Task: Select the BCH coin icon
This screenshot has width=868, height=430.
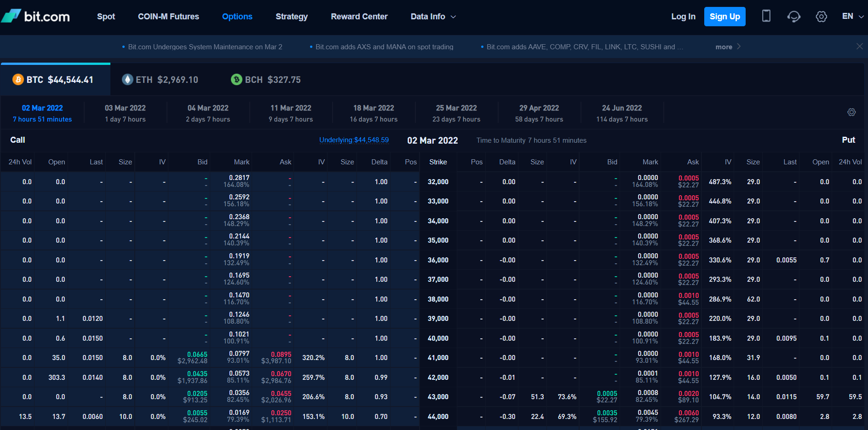Action: [236, 80]
